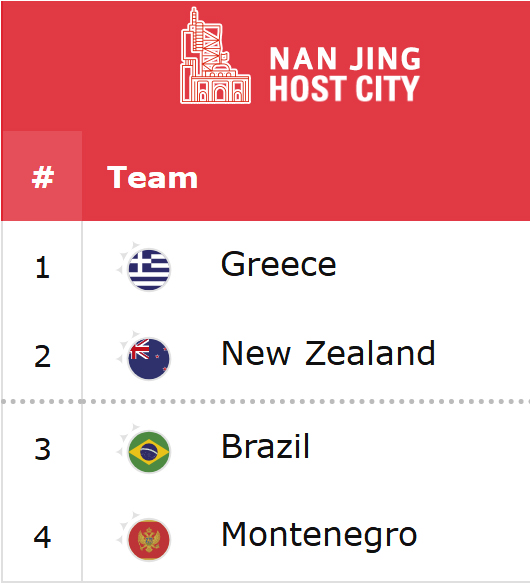Screen dimensions: 530x583
Task: Click rank number 3
Action: tap(42, 449)
